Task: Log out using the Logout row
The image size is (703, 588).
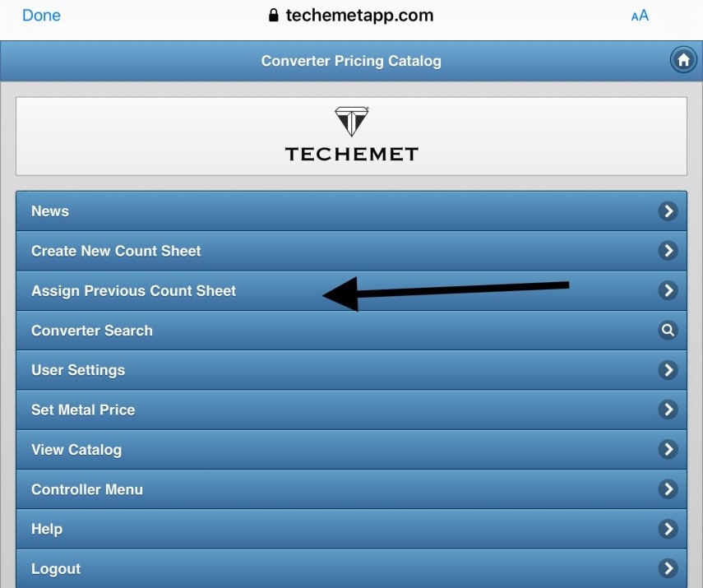Action: (x=56, y=569)
